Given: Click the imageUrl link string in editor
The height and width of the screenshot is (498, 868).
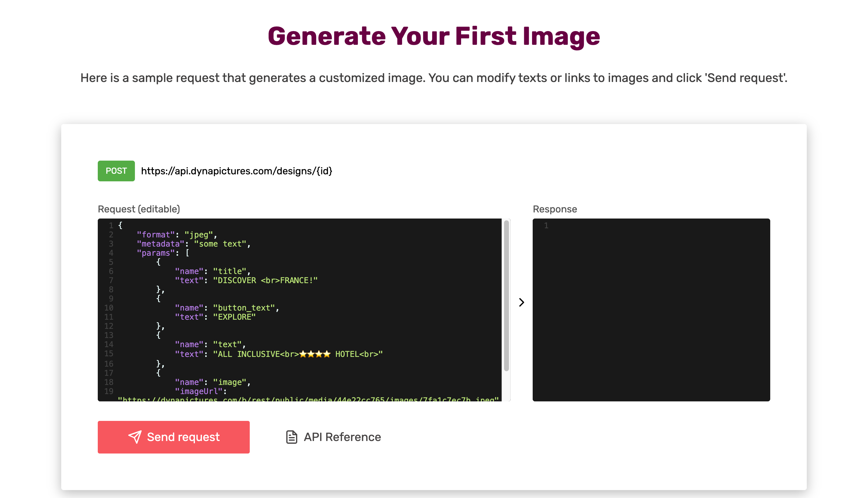Looking at the screenshot, I should (308, 398).
